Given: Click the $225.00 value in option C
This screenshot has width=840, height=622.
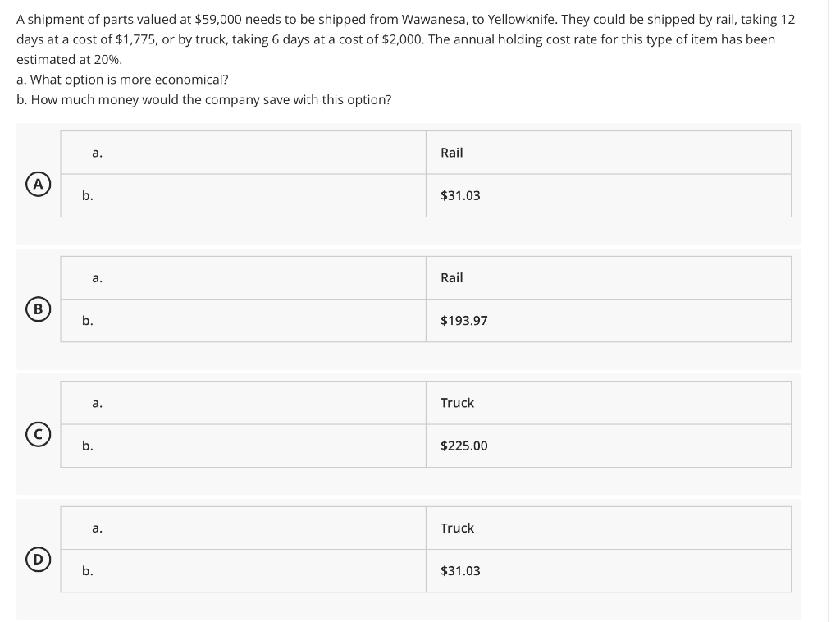Looking at the screenshot, I should [x=464, y=446].
